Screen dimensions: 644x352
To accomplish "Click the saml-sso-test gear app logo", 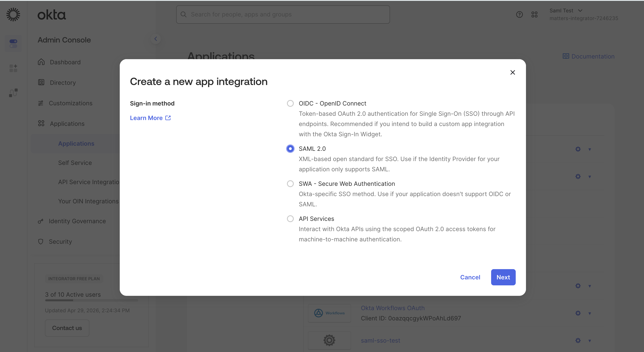I will 329,340.
